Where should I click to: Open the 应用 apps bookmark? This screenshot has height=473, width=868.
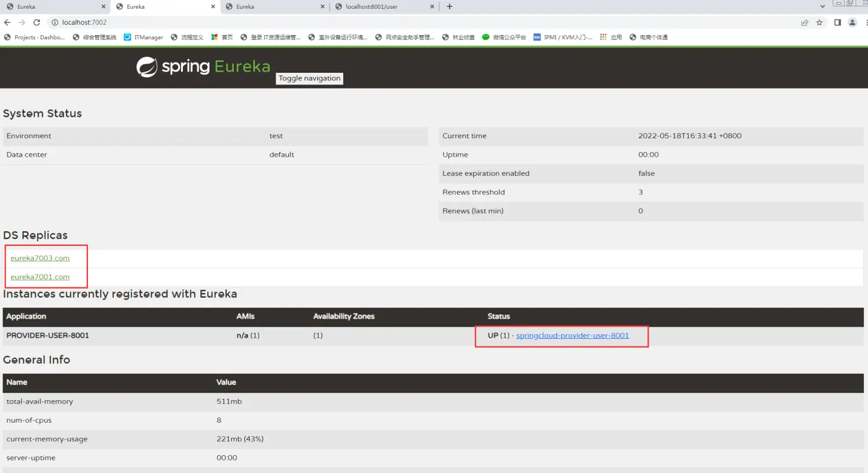(x=611, y=37)
